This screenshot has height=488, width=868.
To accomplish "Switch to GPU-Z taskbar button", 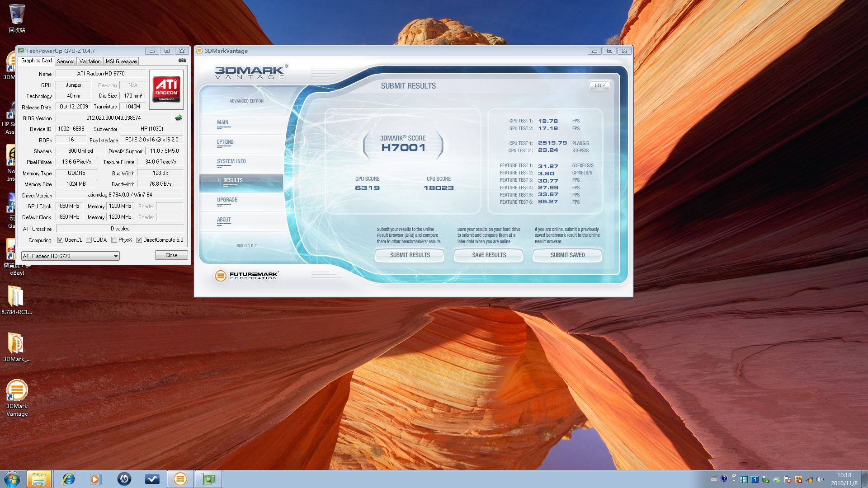I will [208, 479].
